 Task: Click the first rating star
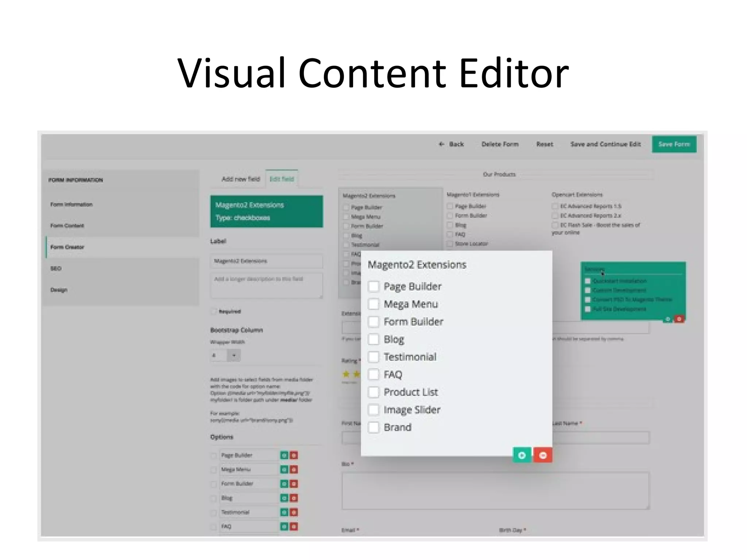click(x=346, y=374)
